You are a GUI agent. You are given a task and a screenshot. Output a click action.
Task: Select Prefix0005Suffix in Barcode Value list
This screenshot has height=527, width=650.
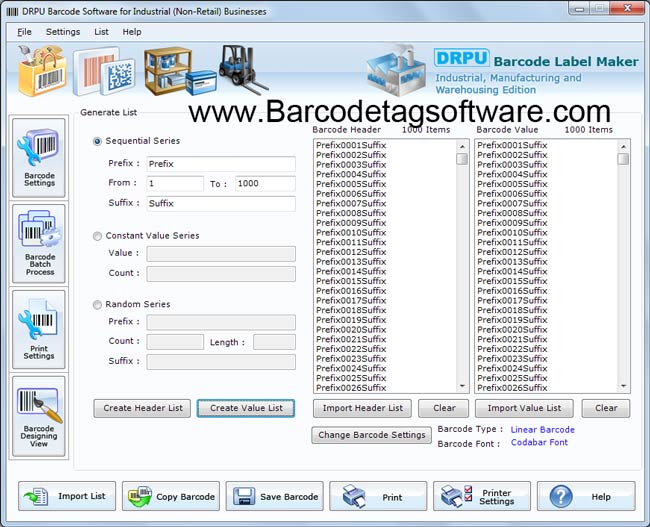(x=512, y=184)
